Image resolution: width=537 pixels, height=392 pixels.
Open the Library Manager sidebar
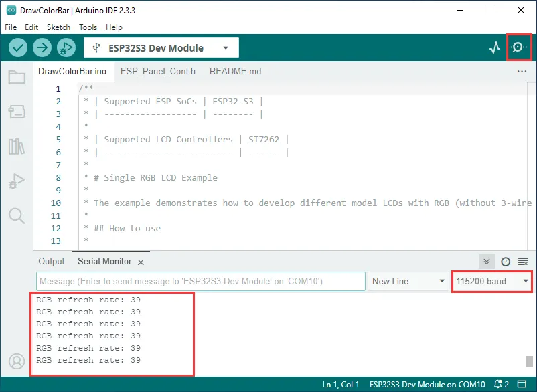click(17, 146)
